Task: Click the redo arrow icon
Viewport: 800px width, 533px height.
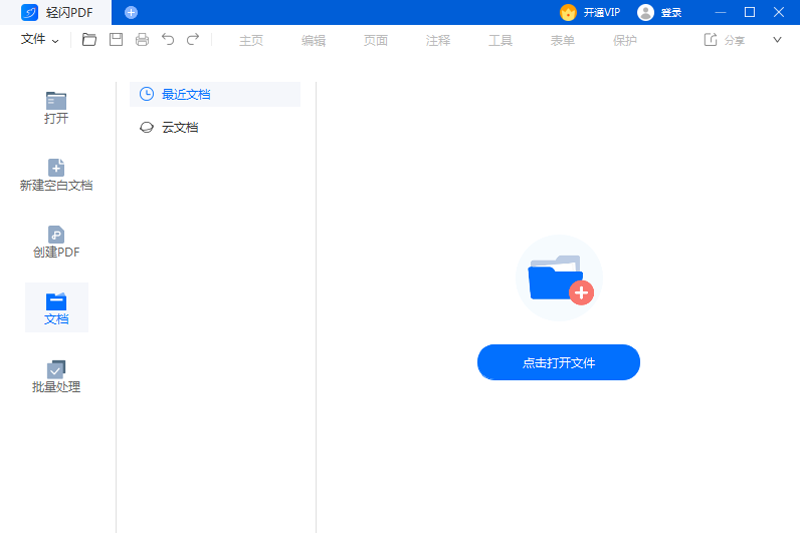Action: [193, 39]
